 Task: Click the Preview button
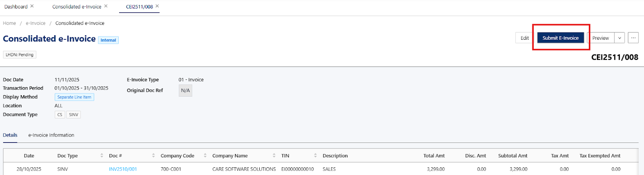601,38
